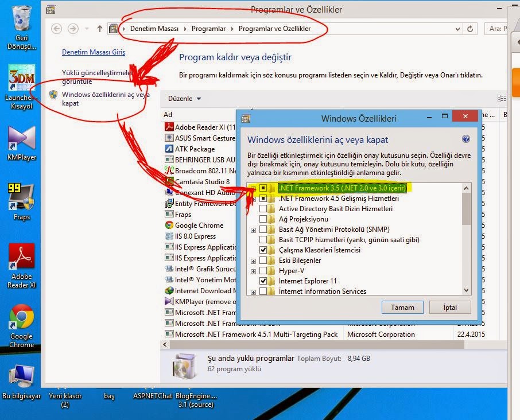
Task: Select the BEHRINGER USB AUDIO entry
Action: 200,160
